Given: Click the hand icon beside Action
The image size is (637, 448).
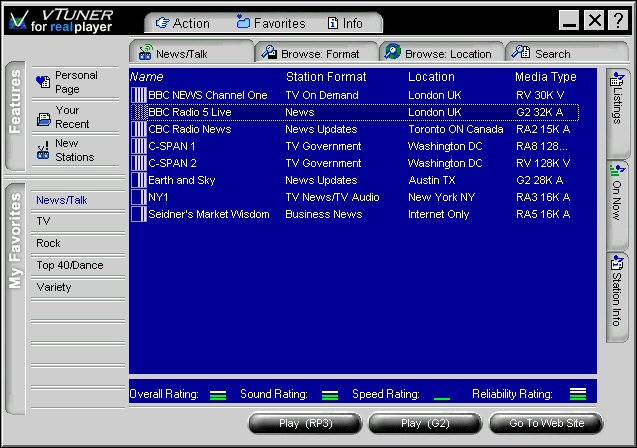Looking at the screenshot, I should 162,23.
